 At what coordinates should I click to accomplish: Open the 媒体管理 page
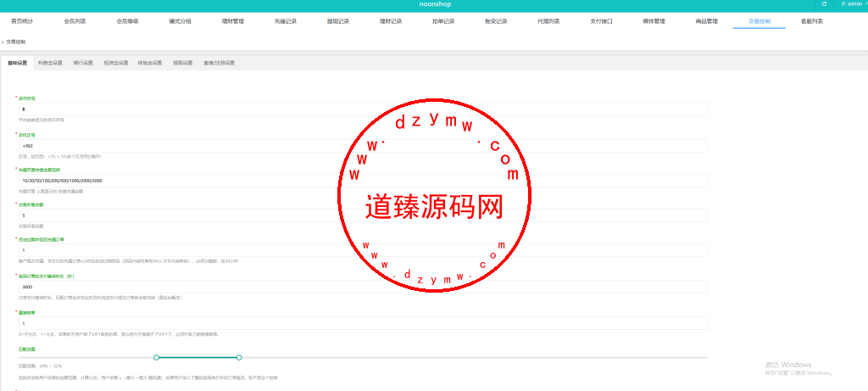click(x=654, y=21)
